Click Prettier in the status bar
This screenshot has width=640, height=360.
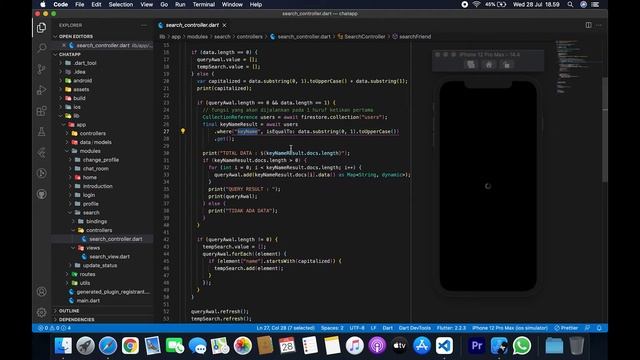click(566, 328)
